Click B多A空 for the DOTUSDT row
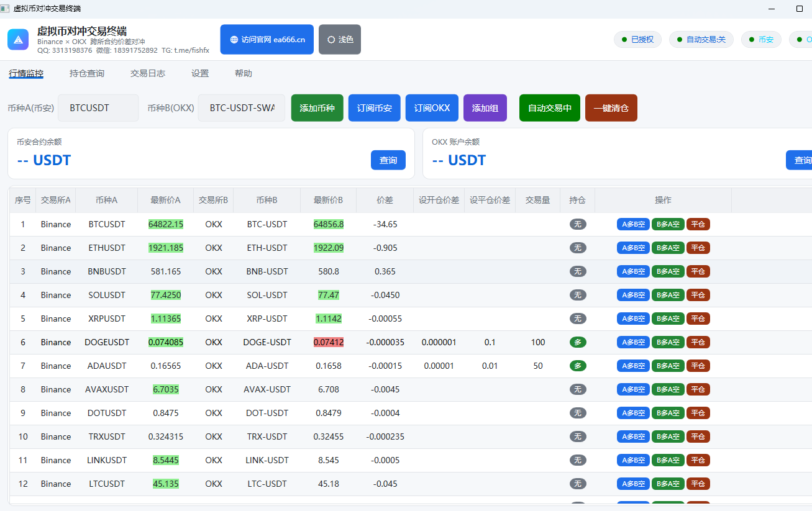Screen dimensions: 812x511 coord(668,413)
